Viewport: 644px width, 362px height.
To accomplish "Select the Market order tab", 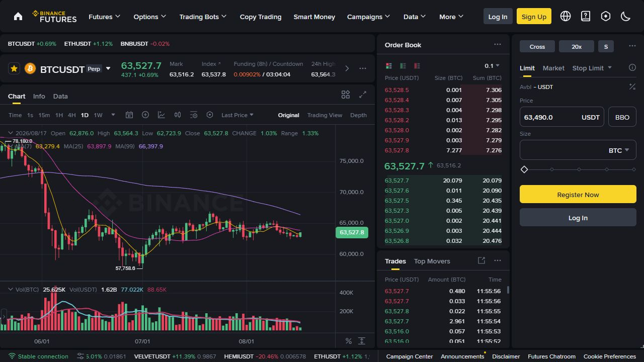I will [x=553, y=68].
